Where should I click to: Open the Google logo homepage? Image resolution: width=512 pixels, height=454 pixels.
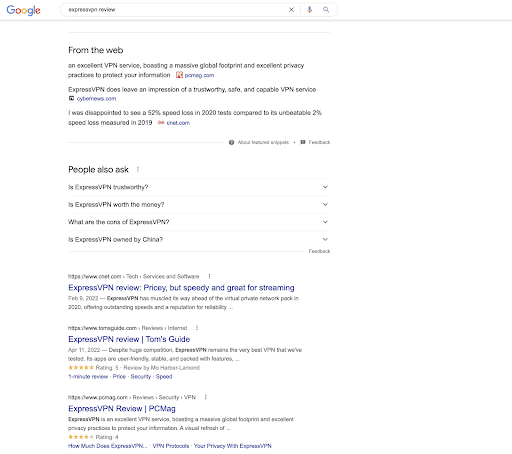[x=23, y=10]
